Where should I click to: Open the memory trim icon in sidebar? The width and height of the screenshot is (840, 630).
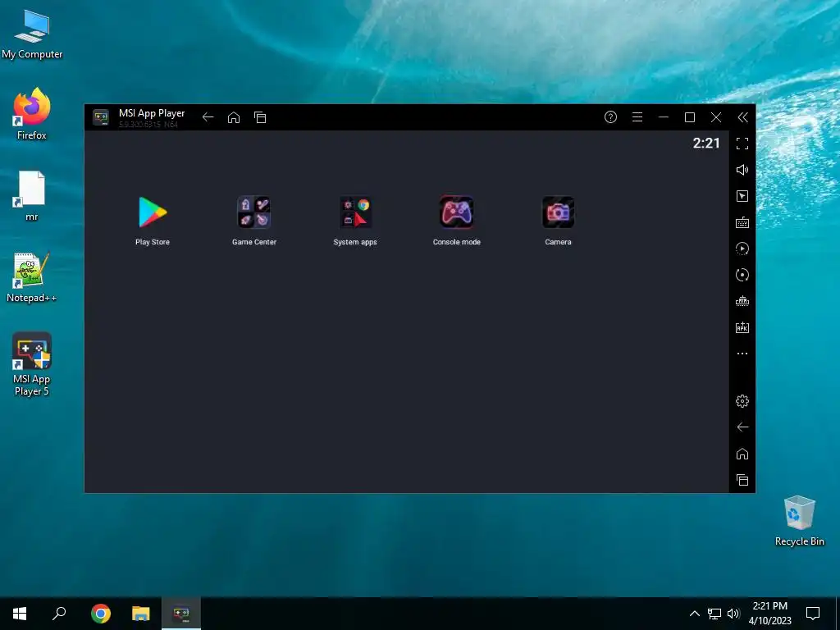[x=742, y=301]
